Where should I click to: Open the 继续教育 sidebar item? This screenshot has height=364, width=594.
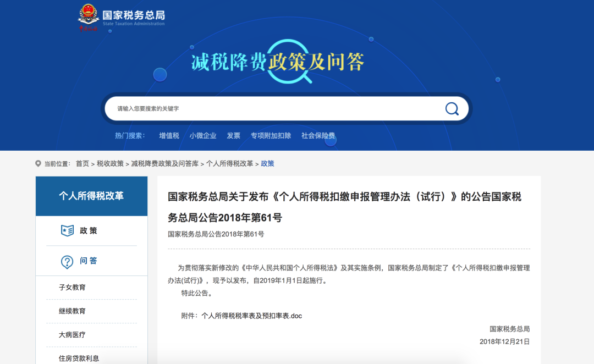tap(72, 310)
